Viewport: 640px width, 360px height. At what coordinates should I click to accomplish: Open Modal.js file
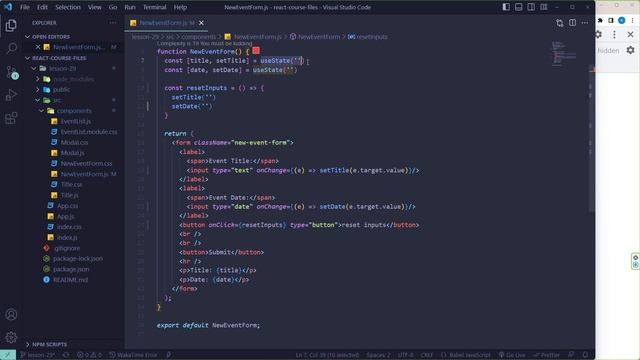click(x=72, y=153)
